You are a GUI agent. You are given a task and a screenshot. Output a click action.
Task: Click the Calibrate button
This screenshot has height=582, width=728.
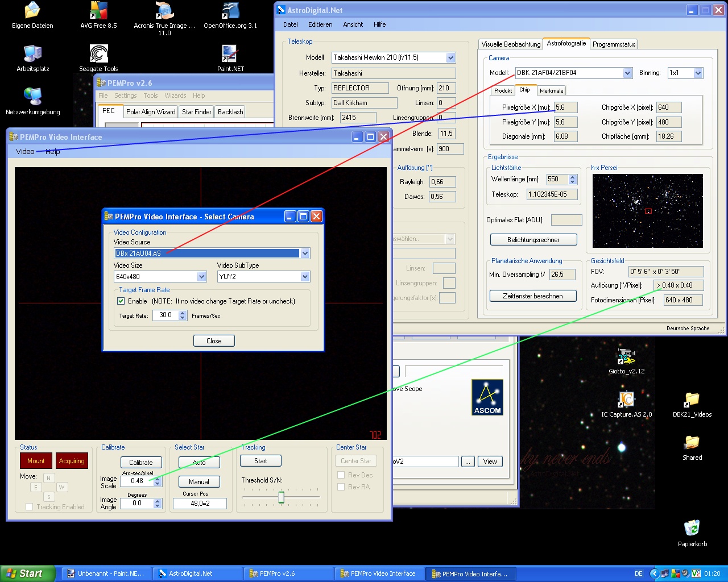click(x=141, y=463)
